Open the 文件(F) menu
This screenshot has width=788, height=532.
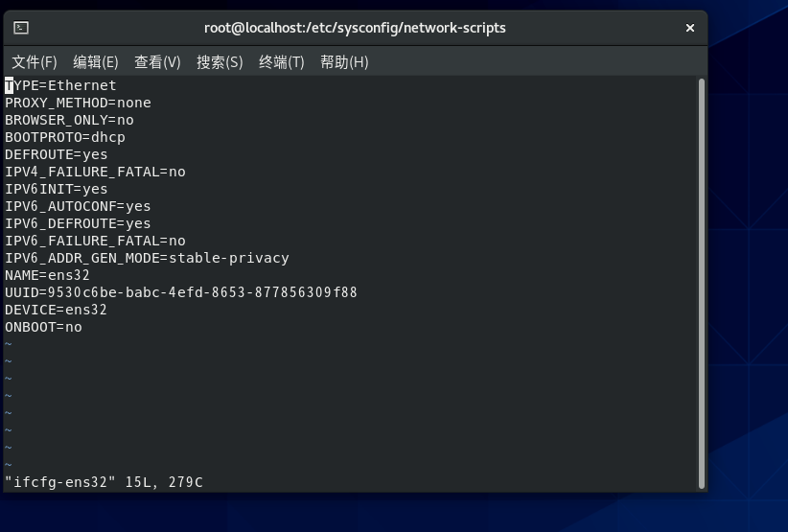35,62
